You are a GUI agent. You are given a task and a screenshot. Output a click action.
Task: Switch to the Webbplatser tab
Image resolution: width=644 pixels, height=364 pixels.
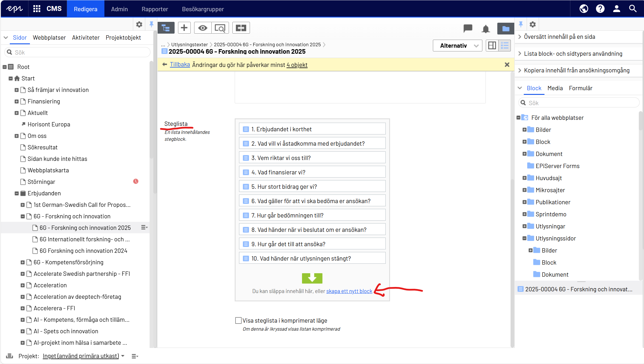coord(49,38)
